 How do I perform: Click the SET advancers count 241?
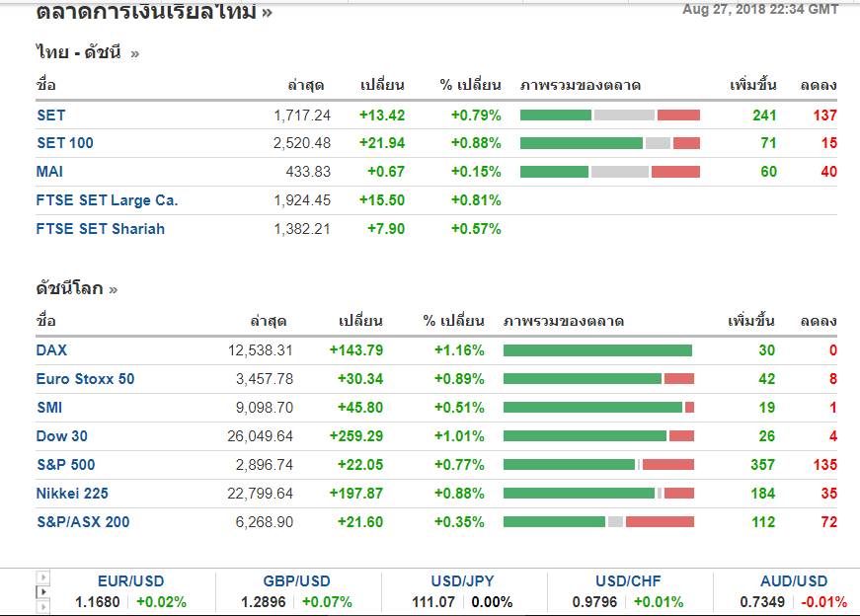[764, 115]
